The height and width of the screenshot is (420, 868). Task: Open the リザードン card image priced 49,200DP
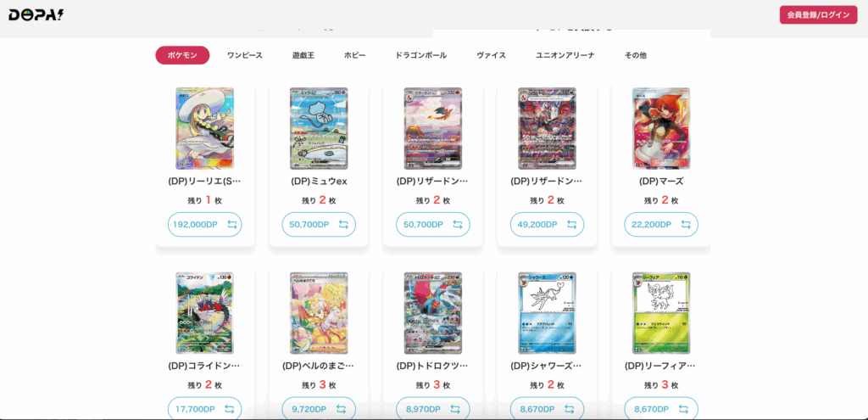(x=547, y=128)
